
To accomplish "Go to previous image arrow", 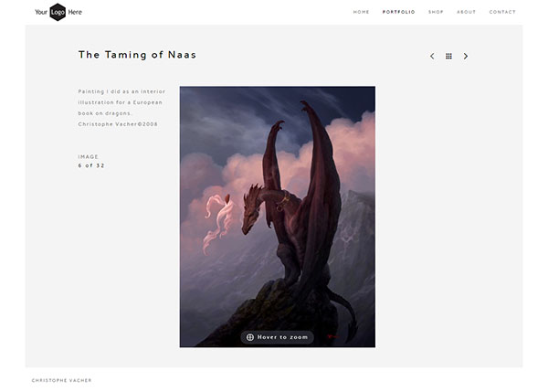I will (x=432, y=57).
